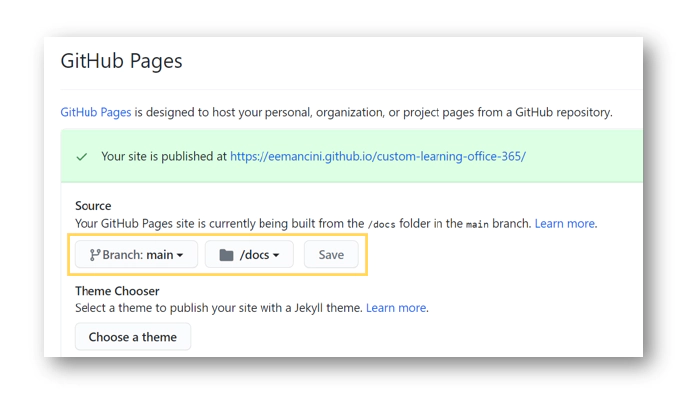Click the Choose a theme button
The height and width of the screenshot is (404, 700).
[133, 337]
